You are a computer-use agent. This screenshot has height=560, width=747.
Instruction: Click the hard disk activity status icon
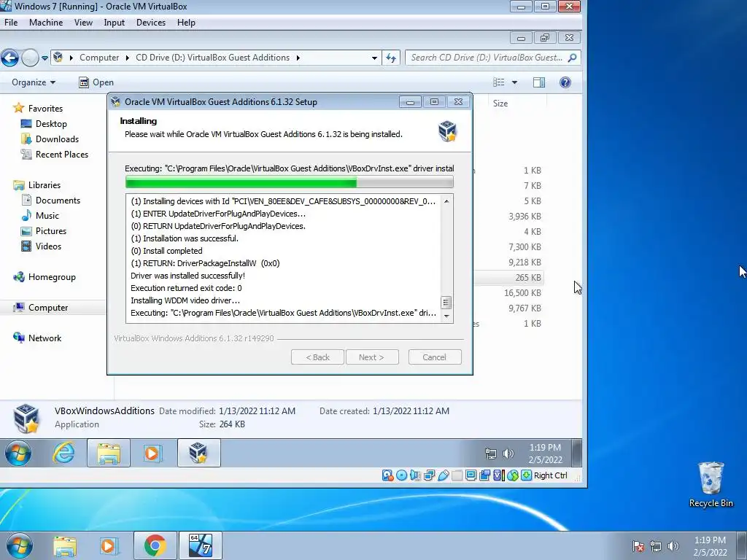[387, 475]
